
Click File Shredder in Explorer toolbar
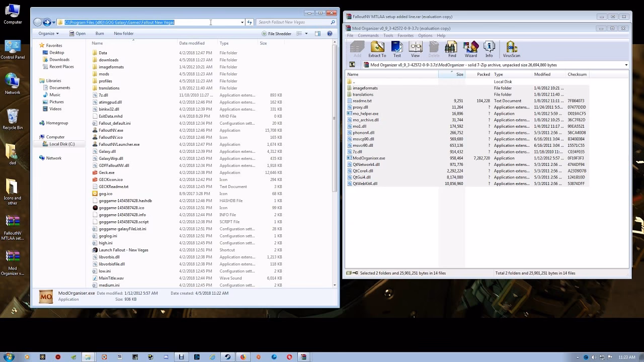click(276, 34)
